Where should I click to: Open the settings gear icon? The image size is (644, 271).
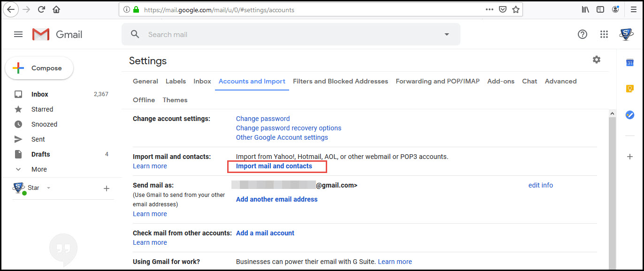(x=597, y=60)
